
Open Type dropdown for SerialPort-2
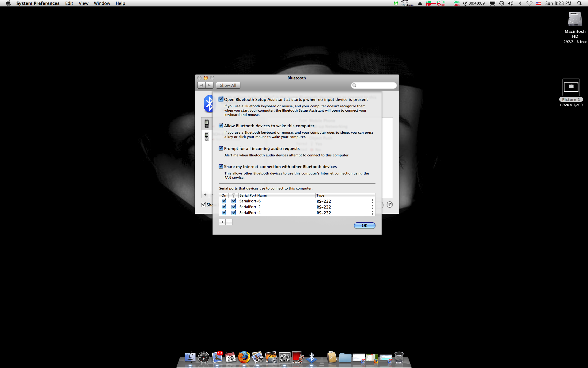pyautogui.click(x=372, y=207)
